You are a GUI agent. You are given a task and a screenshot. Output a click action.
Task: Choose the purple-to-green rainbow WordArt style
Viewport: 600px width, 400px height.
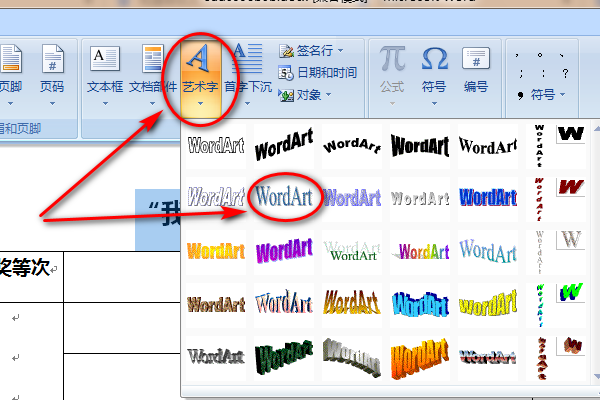(420, 251)
